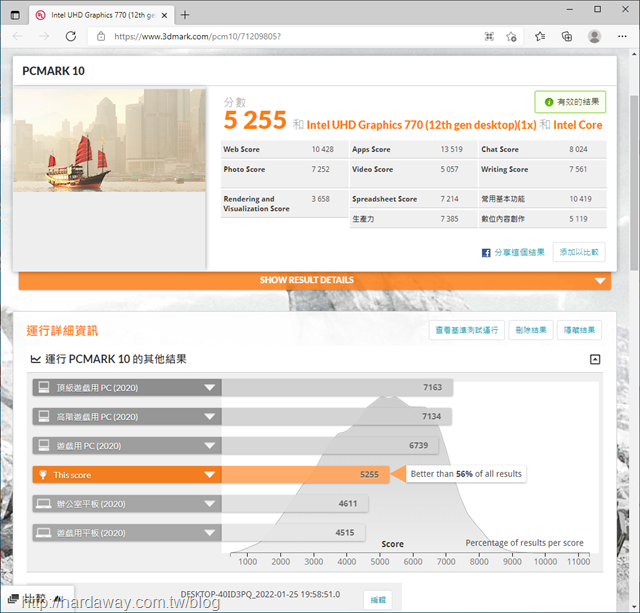
Task: Click the overall 5 255 score number
Action: (255, 120)
